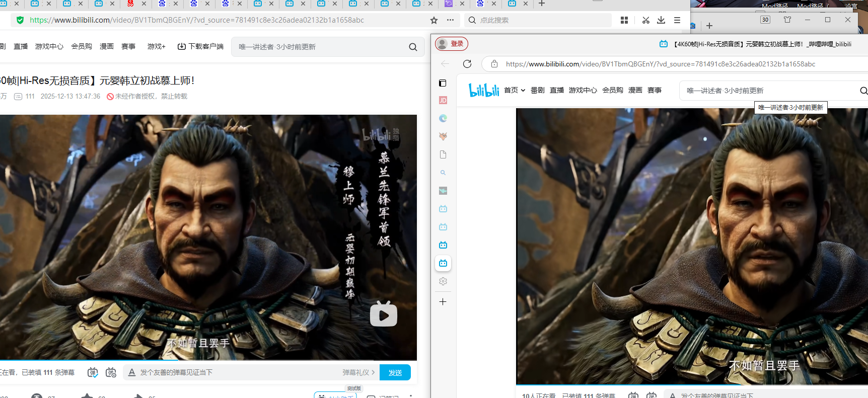Click the 下载客户端 download client link

(200, 46)
